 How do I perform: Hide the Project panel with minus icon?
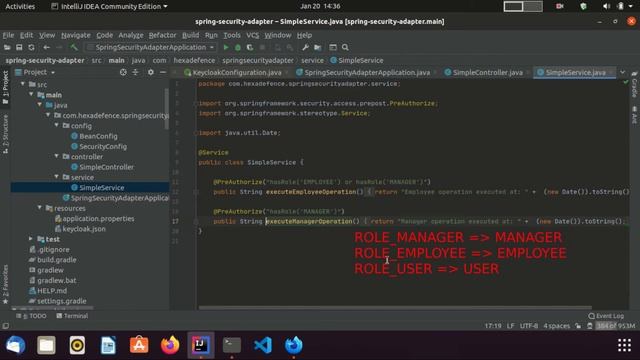163,72
